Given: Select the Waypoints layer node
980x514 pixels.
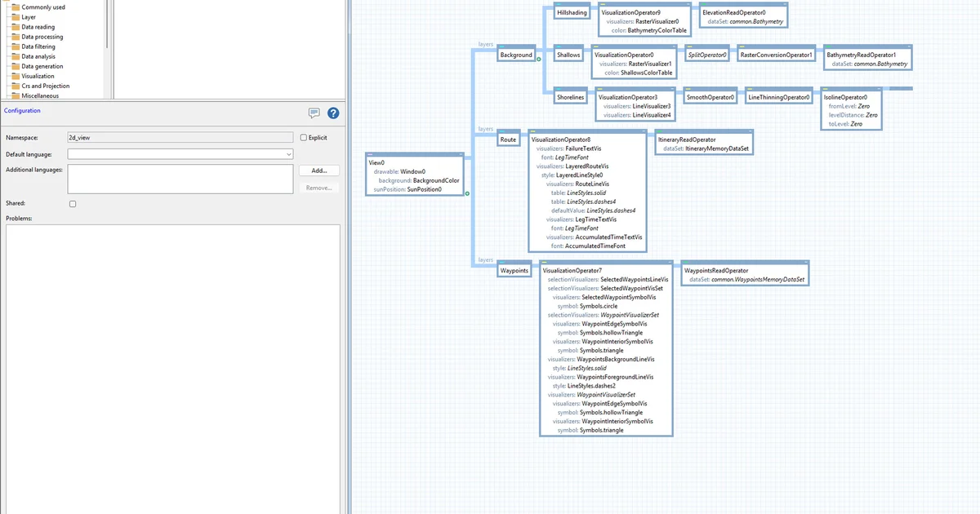Looking at the screenshot, I should (514, 270).
